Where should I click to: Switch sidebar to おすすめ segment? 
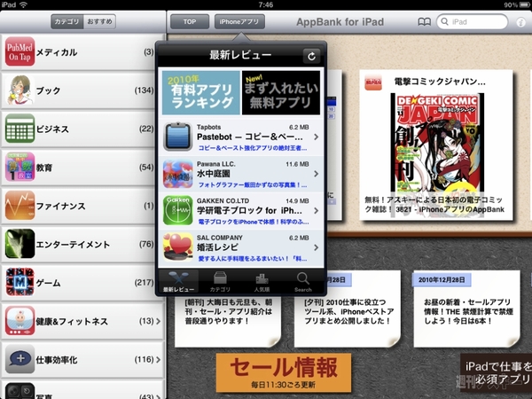coord(99,21)
